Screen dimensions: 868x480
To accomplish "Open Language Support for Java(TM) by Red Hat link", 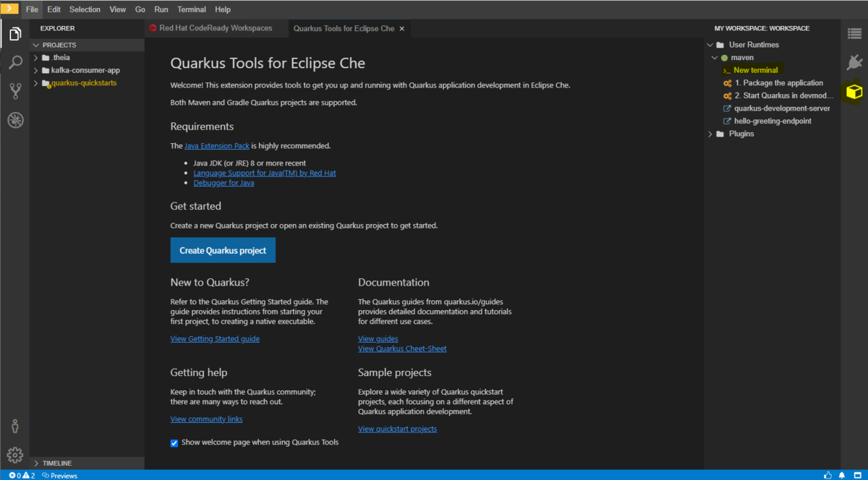I will pos(265,173).
